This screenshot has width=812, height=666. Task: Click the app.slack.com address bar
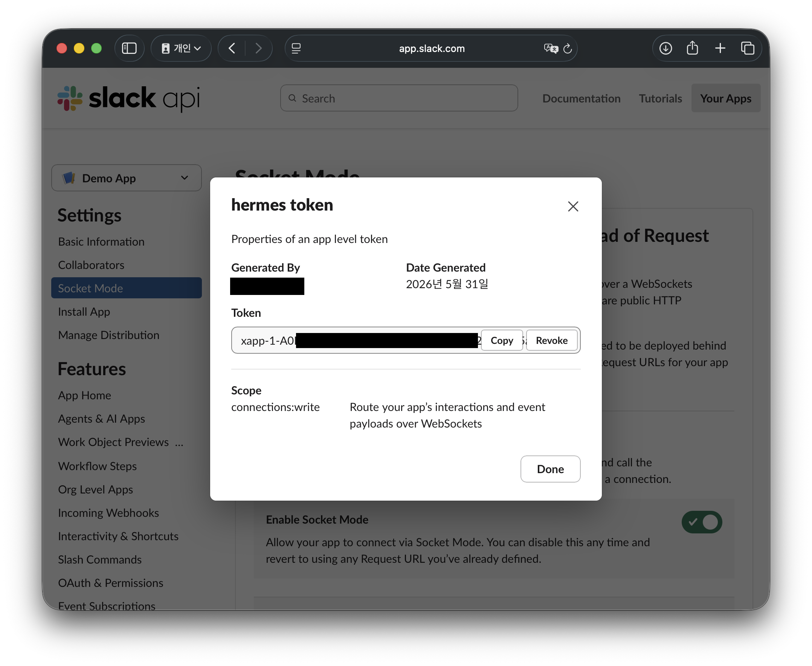(431, 48)
